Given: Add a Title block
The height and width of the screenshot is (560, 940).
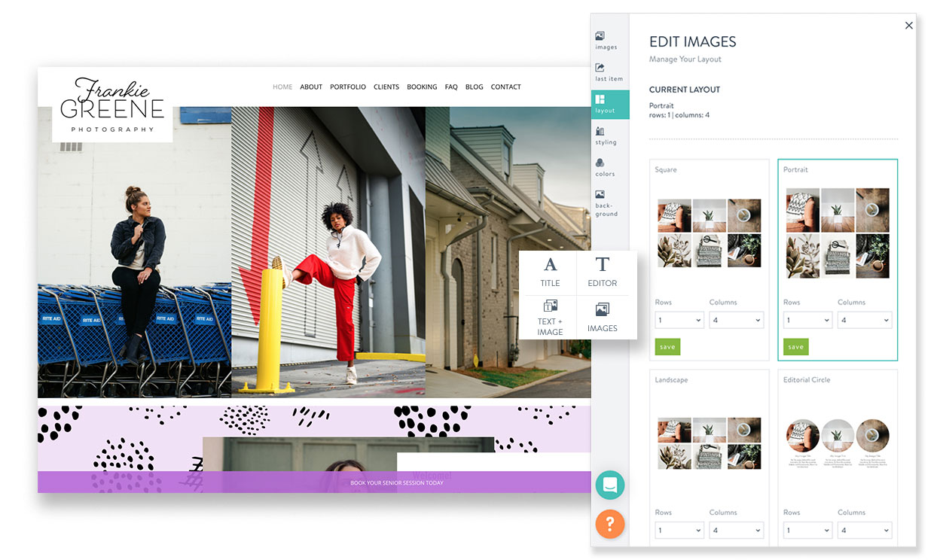Looking at the screenshot, I should [550, 272].
